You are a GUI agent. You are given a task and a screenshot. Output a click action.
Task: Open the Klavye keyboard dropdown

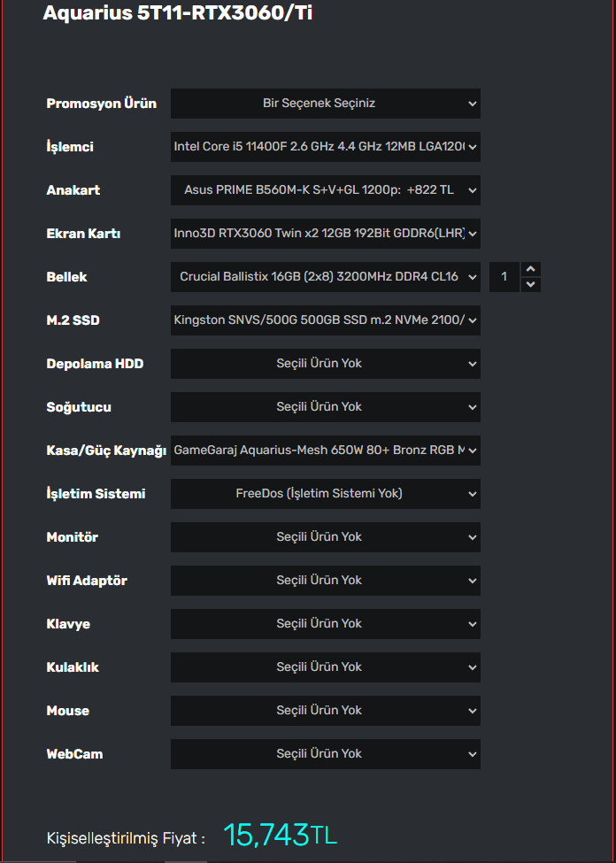(x=325, y=624)
